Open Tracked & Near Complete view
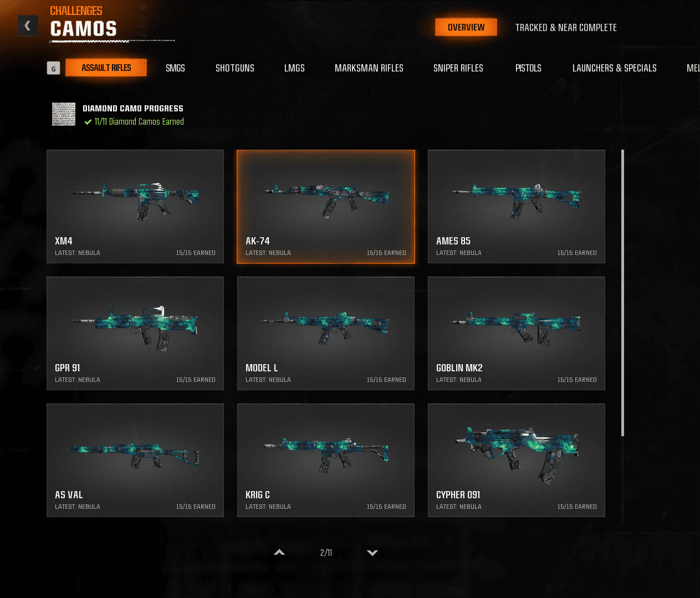Viewport: 700px width, 598px height. click(x=565, y=28)
